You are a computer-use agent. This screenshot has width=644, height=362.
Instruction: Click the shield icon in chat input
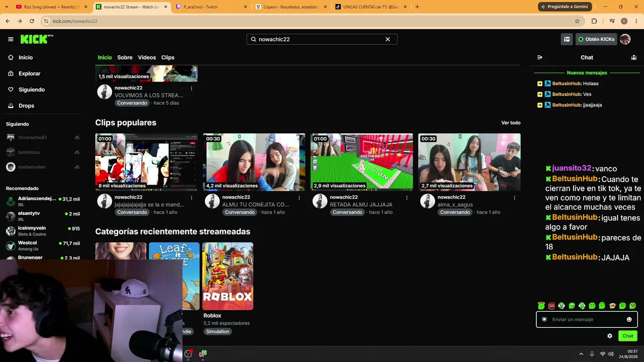(x=544, y=319)
